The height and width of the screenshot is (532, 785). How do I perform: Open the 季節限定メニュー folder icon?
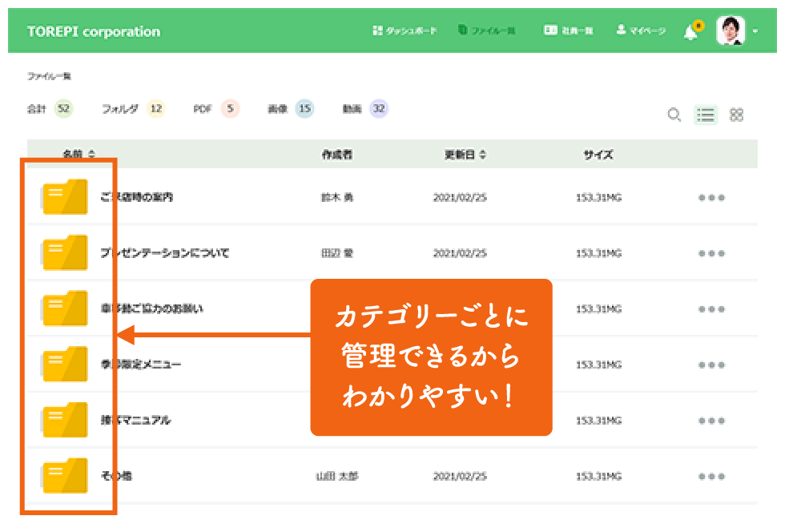65,364
